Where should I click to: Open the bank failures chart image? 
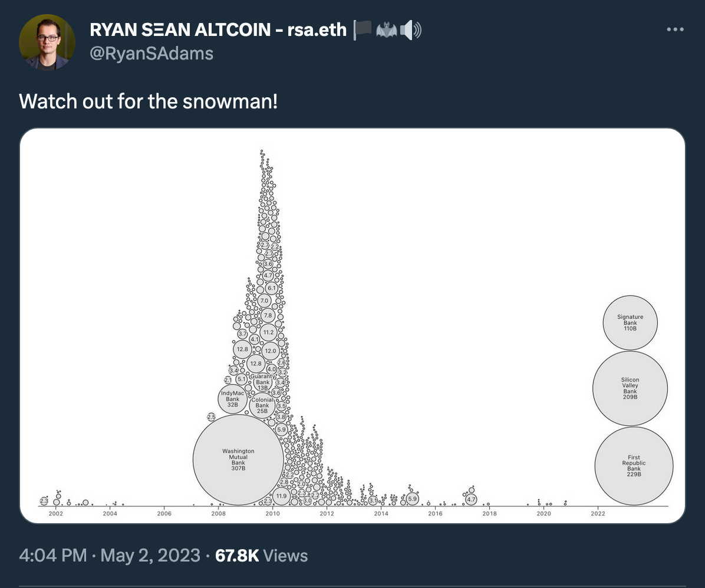click(352, 326)
